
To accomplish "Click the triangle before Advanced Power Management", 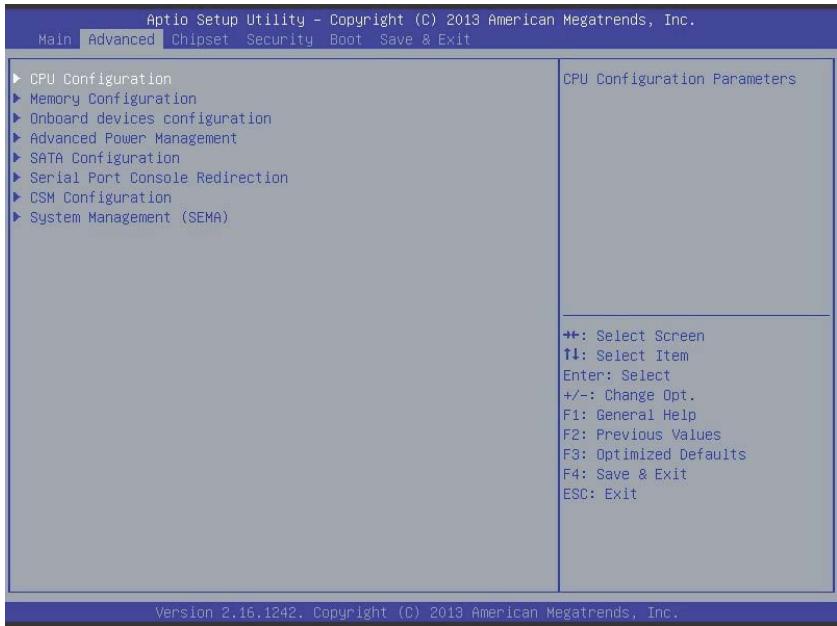I will (x=17, y=138).
